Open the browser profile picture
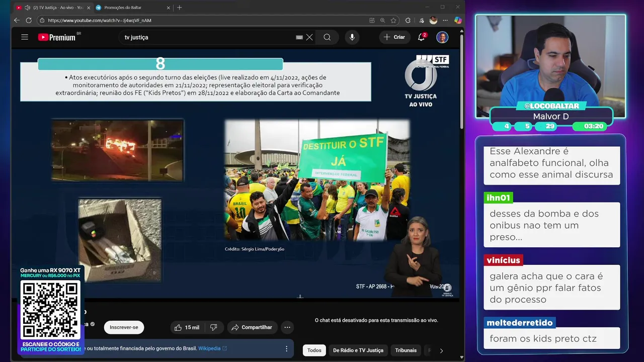This screenshot has width=644, height=362. pyautogui.click(x=433, y=21)
